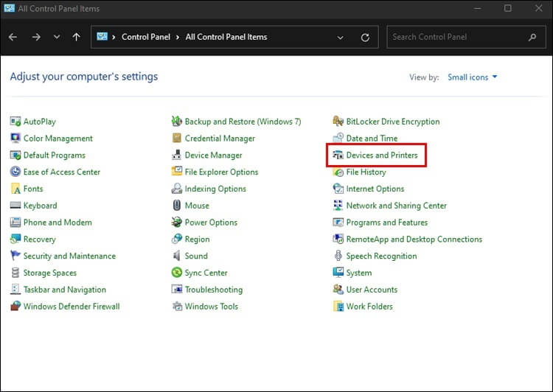Screen dimensions: 553x392
Task: Click the Fonts folder icon
Action: click(x=15, y=189)
